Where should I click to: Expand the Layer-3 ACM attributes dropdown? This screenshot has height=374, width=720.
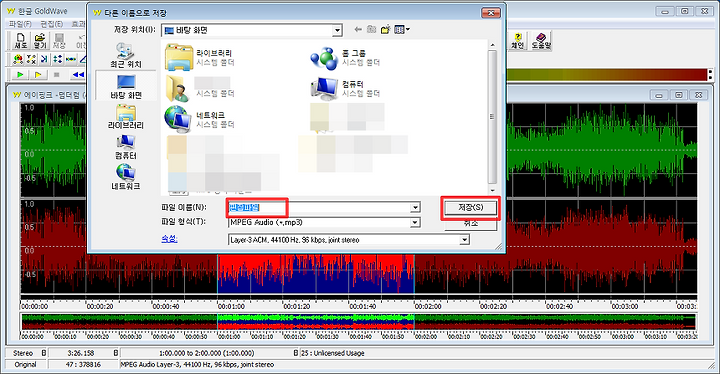pos(465,240)
